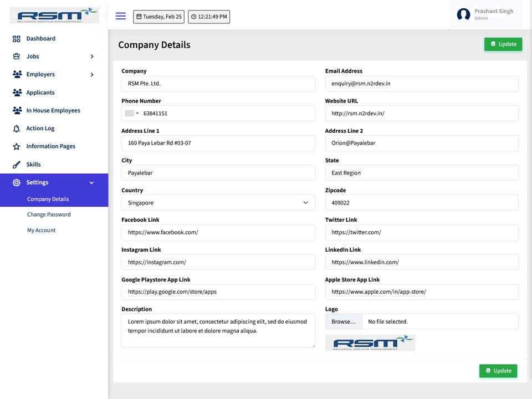Click the Information Pages star icon
The image size is (532, 399).
point(16,146)
